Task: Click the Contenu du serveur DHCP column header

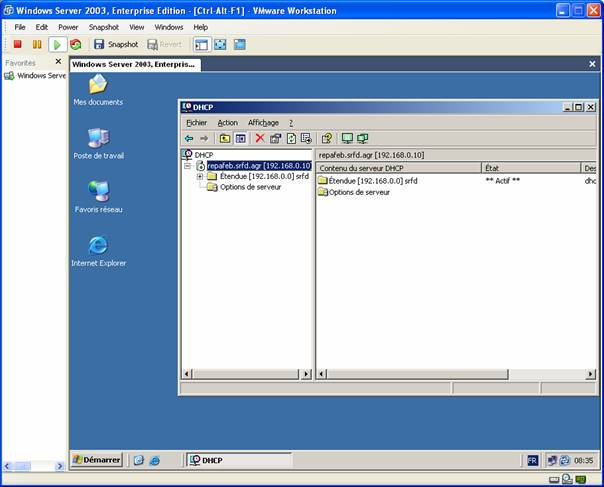Action: pos(399,168)
